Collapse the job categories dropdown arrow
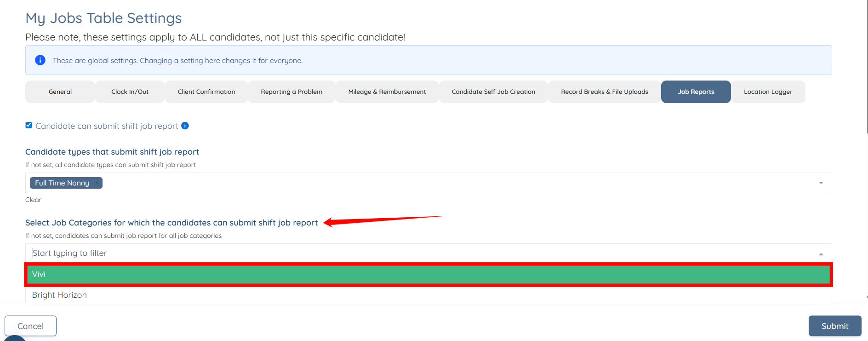This screenshot has height=341, width=868. coord(821,254)
